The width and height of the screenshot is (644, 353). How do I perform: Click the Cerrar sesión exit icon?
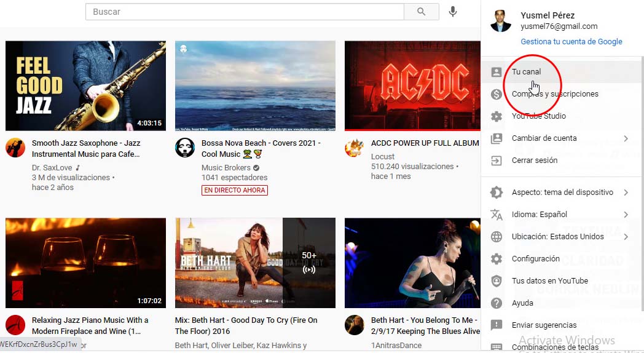(x=496, y=161)
